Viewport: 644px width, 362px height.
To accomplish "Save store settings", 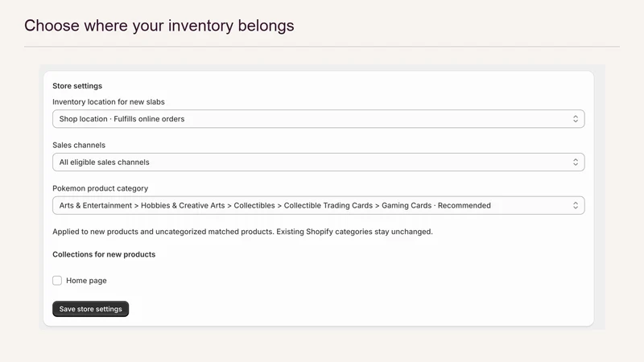I will [x=91, y=309].
